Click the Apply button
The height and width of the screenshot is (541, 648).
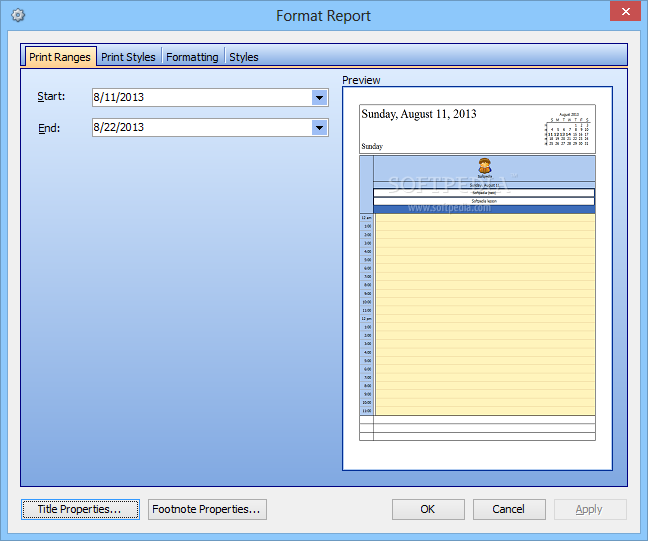pyautogui.click(x=590, y=509)
